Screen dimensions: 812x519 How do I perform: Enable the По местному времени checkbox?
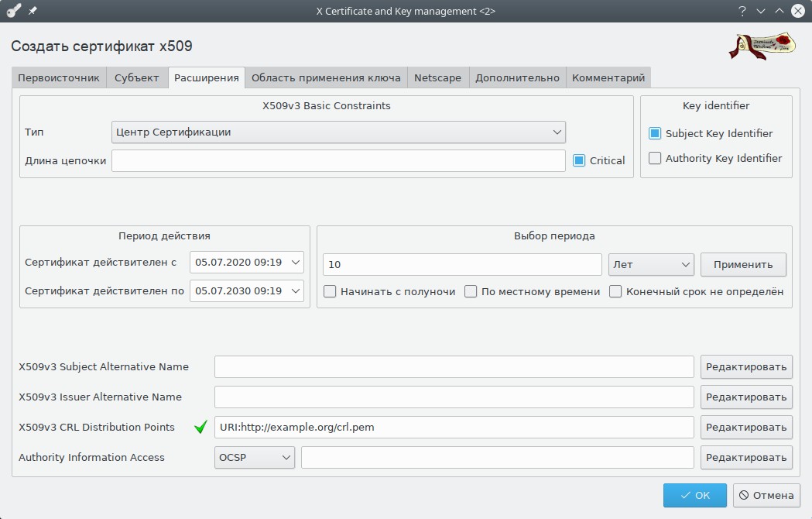click(x=471, y=292)
